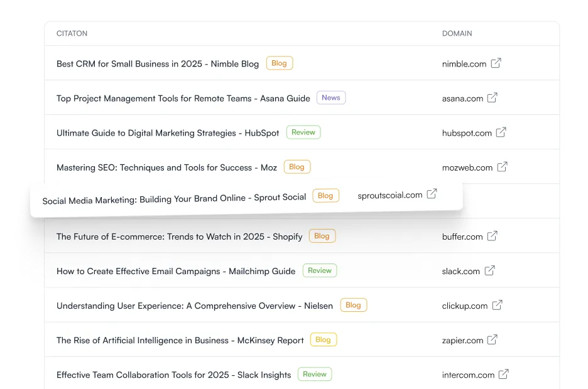Open external link icon next to mozweb.com
Image resolution: width=588 pixels, height=389 pixels.
tap(502, 167)
